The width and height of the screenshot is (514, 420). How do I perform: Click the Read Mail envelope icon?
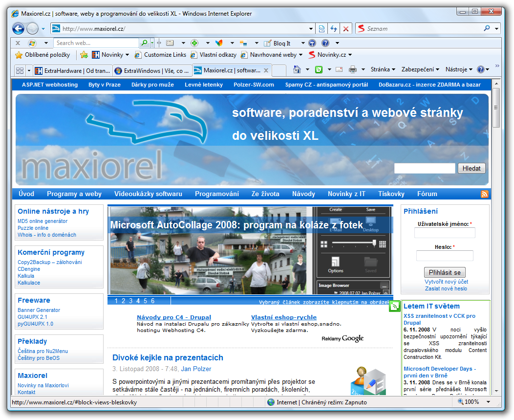click(339, 69)
